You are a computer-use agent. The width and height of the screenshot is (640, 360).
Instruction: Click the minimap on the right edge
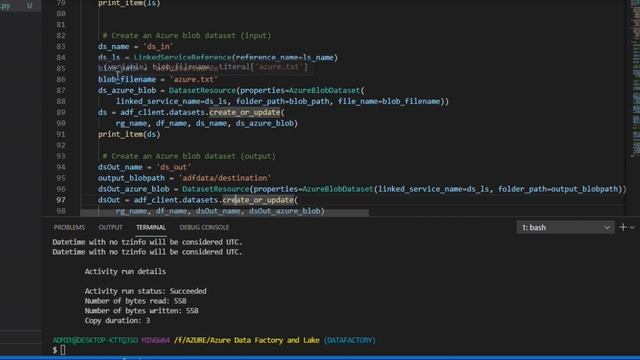click(635, 82)
